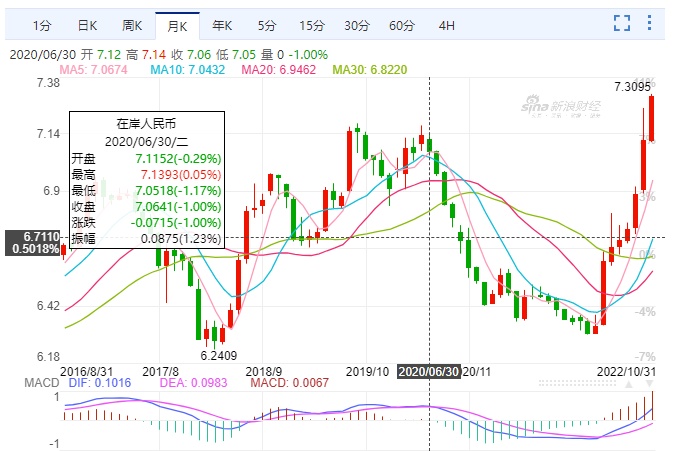Select the 60分 interval tab

(x=401, y=24)
